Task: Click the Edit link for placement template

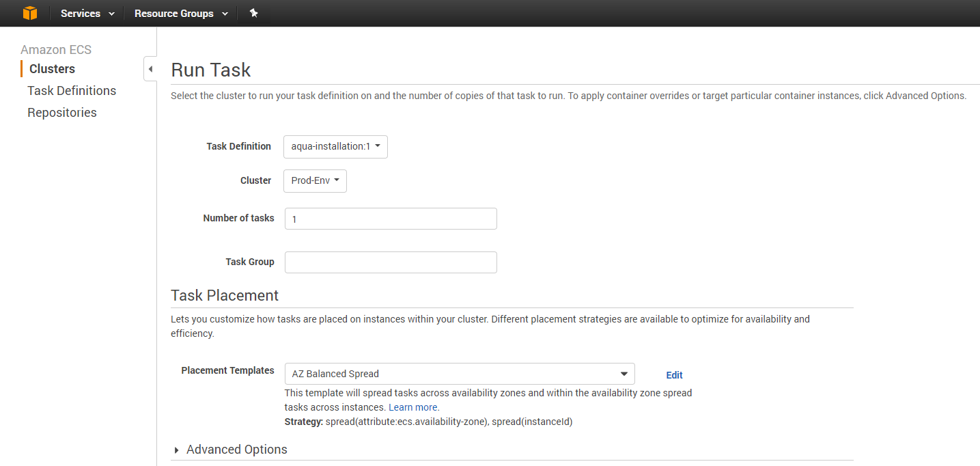Action: pos(674,375)
